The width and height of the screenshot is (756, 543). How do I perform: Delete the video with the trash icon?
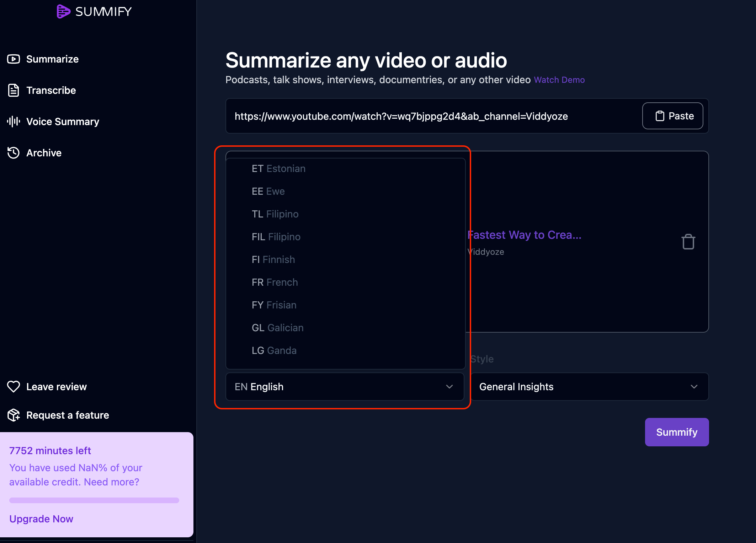(688, 242)
